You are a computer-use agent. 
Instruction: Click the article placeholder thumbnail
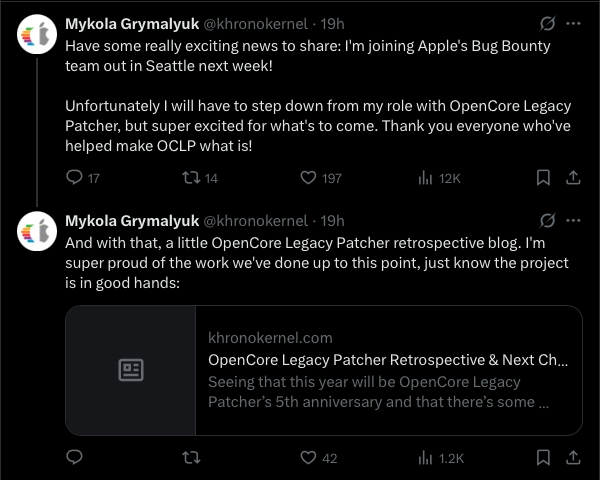131,371
